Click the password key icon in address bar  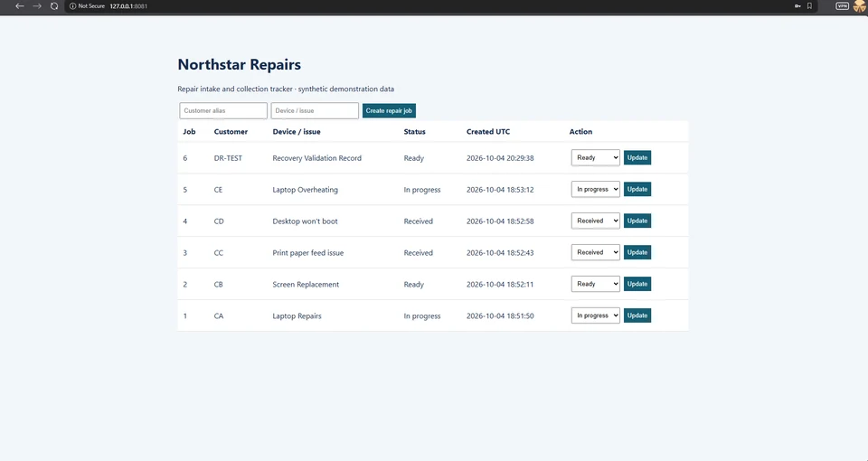pyautogui.click(x=797, y=6)
